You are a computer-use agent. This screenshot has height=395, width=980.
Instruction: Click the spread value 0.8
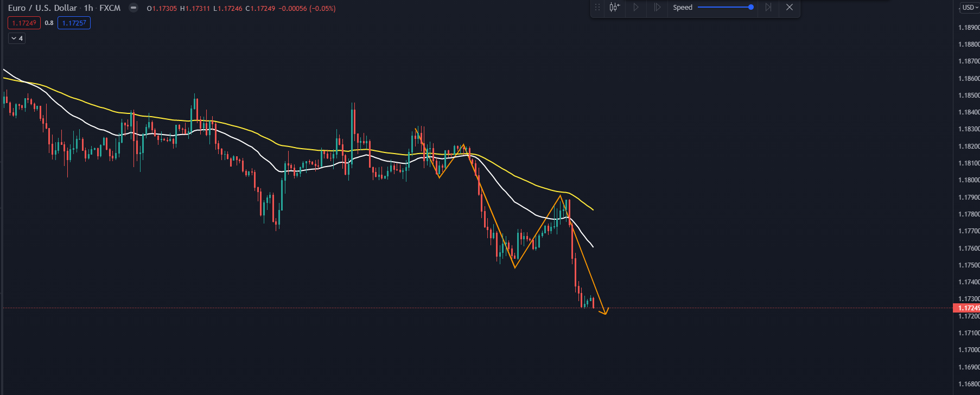(49, 23)
